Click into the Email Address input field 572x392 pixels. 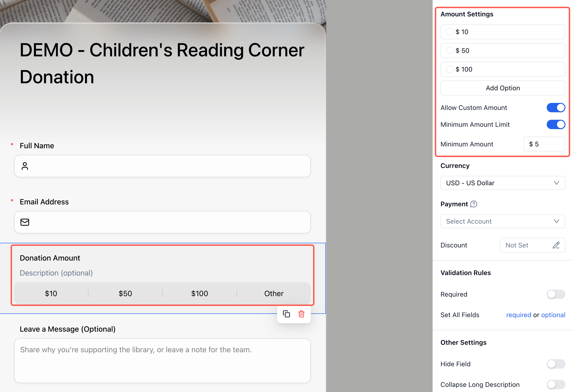(x=162, y=222)
